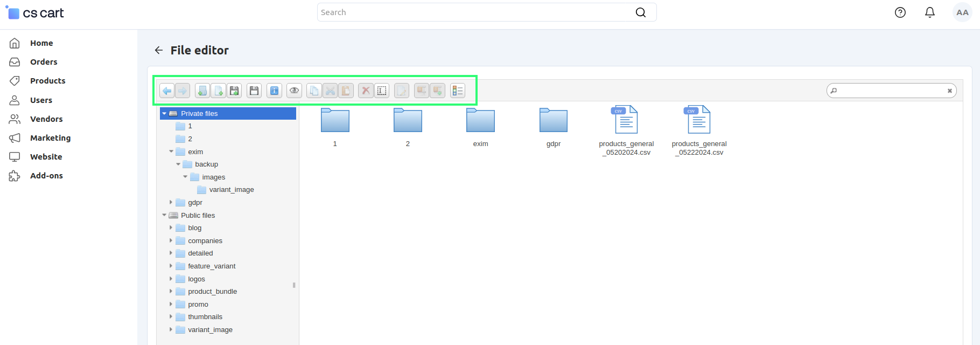Click the Extract archive toolbar icon
980x345 pixels.
click(x=422, y=91)
